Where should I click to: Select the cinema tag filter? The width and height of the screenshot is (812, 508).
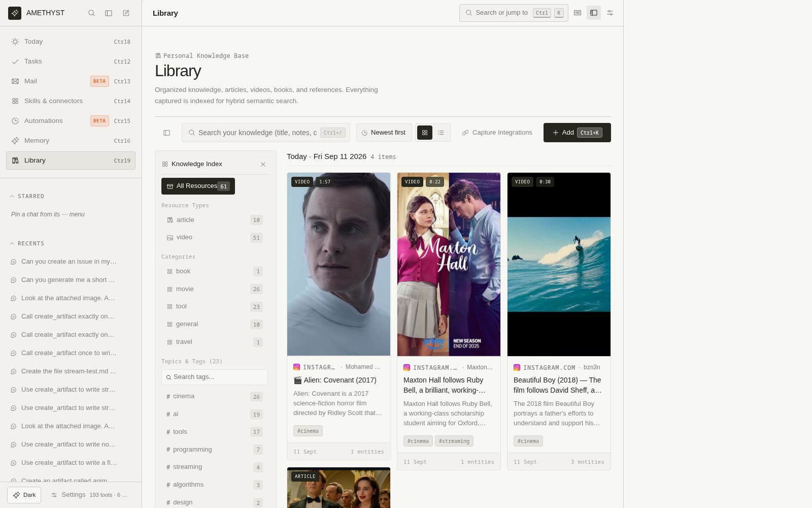pos(215,396)
